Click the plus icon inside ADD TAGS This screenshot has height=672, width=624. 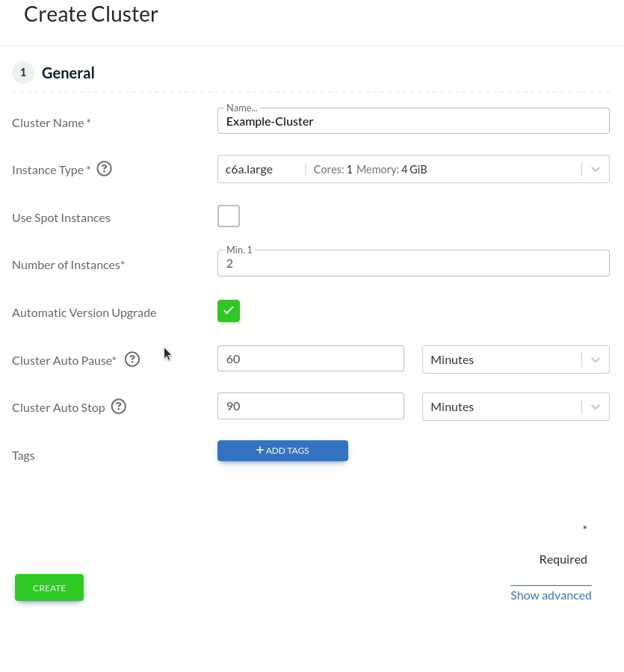[260, 450]
